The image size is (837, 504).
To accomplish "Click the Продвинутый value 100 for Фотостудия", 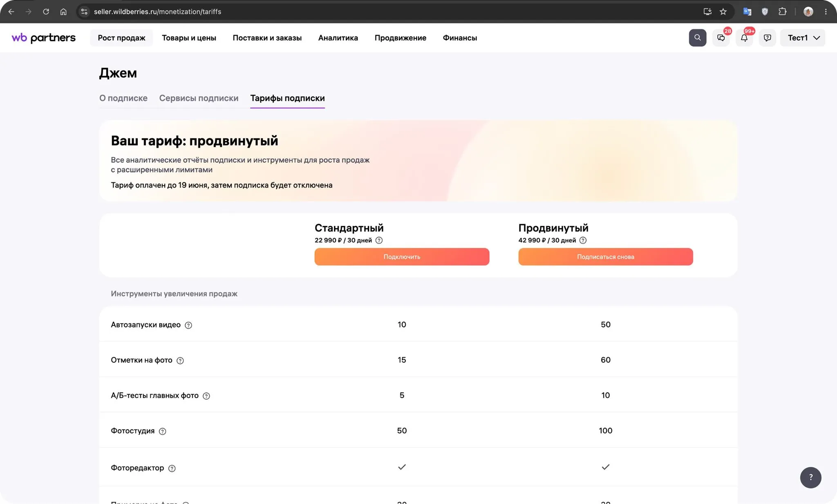I will pos(606,430).
